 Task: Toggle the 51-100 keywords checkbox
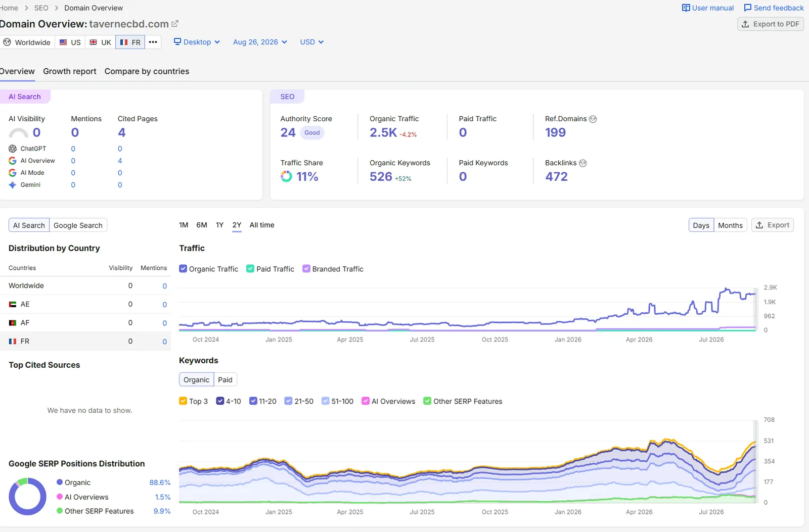tap(326, 401)
